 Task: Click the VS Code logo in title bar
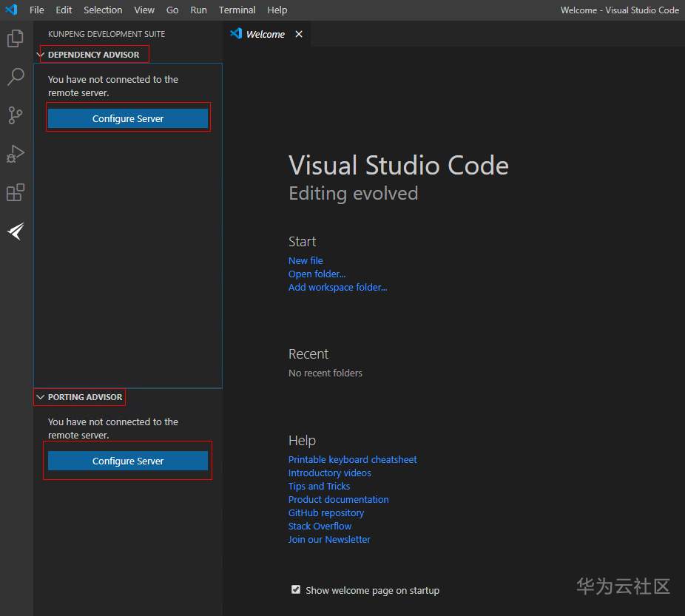point(11,10)
